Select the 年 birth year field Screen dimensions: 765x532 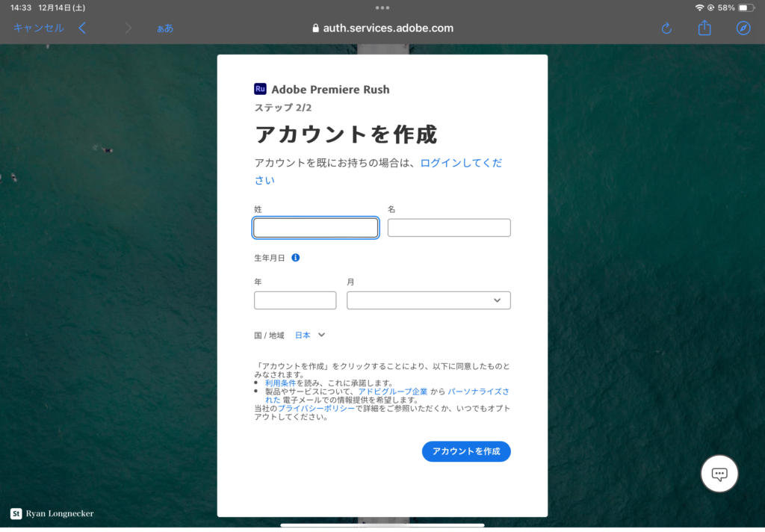[295, 300]
